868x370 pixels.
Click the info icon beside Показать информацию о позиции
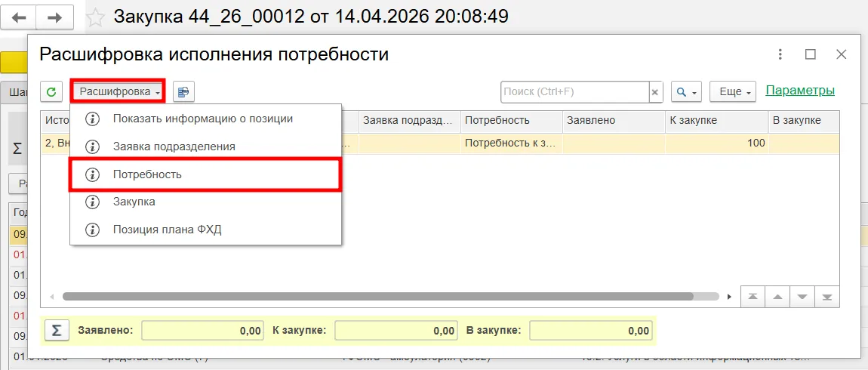pos(92,119)
